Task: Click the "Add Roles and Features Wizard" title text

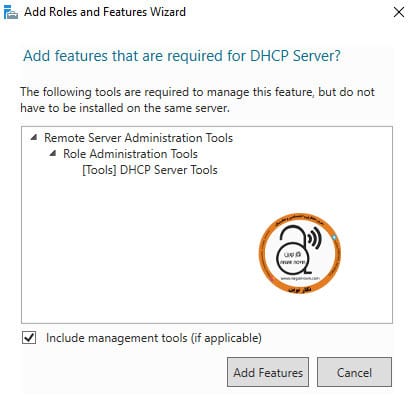Action: pyautogui.click(x=105, y=12)
